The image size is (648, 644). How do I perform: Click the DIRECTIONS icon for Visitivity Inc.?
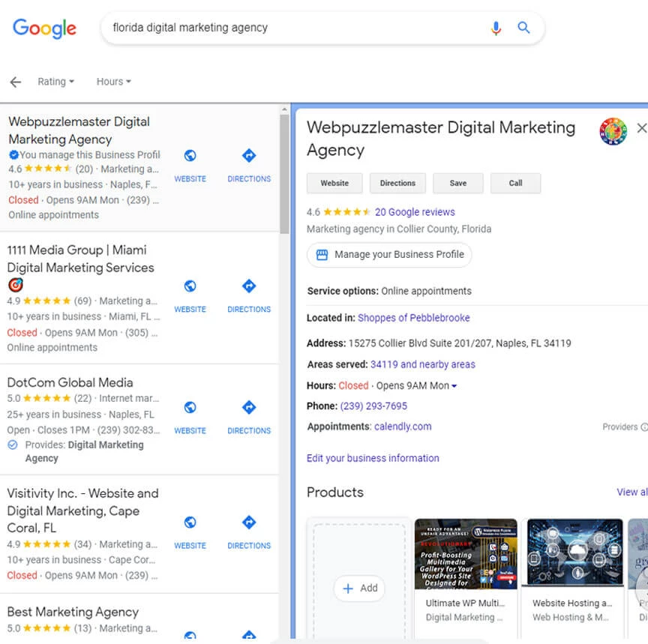pyautogui.click(x=248, y=522)
